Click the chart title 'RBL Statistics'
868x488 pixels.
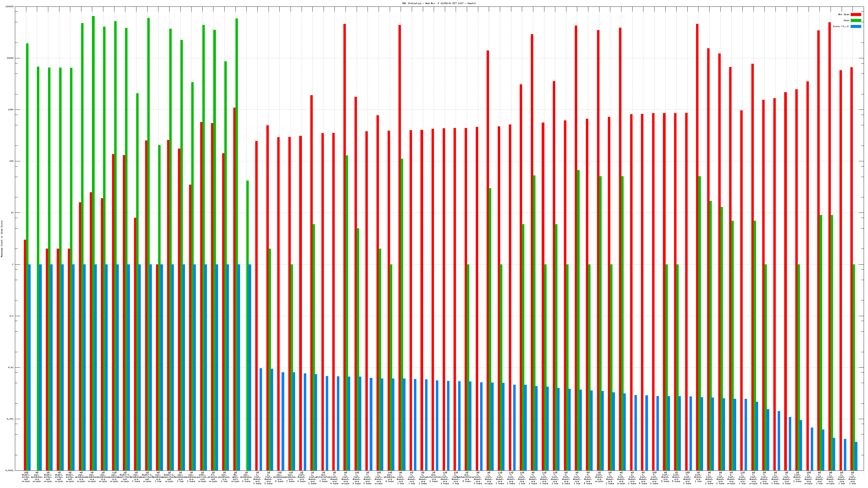pyautogui.click(x=439, y=3)
